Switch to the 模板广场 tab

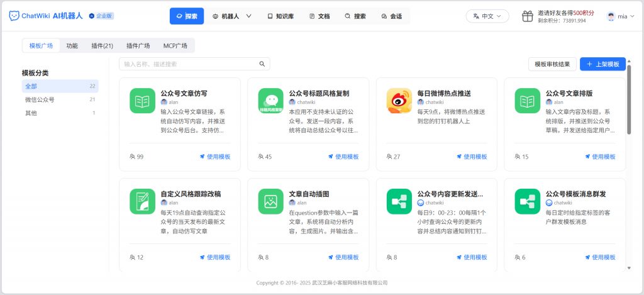41,46
